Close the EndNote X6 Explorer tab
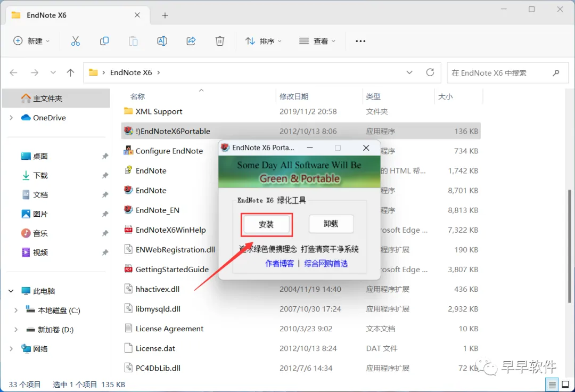 137,15
